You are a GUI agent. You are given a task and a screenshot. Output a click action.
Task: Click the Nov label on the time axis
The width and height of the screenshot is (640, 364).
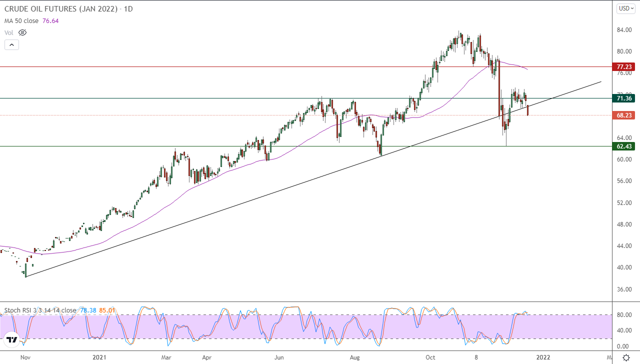tap(25, 357)
